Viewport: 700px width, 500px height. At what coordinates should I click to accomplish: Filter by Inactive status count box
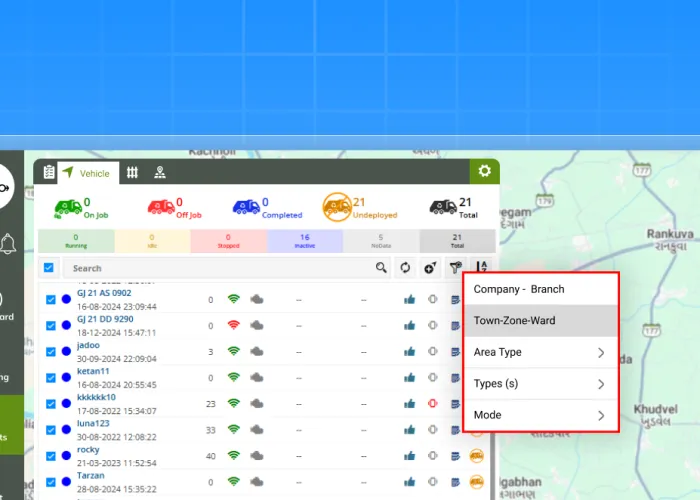pyautogui.click(x=304, y=241)
